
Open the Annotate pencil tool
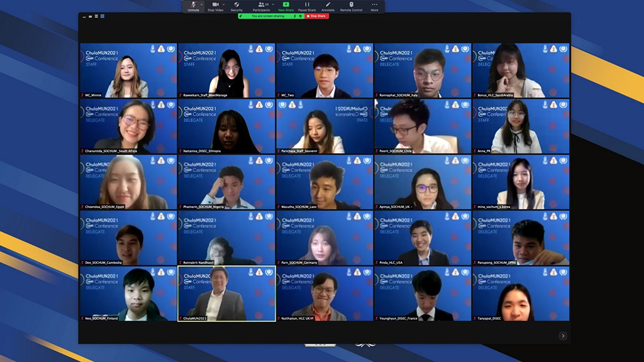pyautogui.click(x=328, y=5)
